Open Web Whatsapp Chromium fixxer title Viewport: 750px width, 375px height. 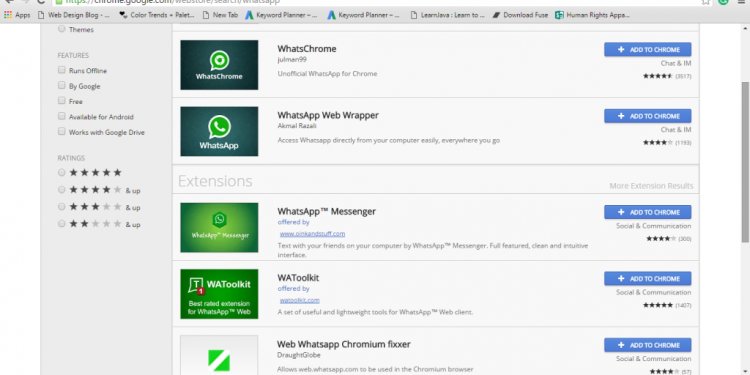pyautogui.click(x=343, y=344)
